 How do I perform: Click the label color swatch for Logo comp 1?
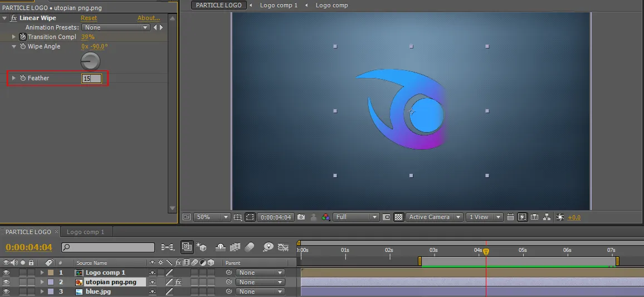click(x=51, y=272)
